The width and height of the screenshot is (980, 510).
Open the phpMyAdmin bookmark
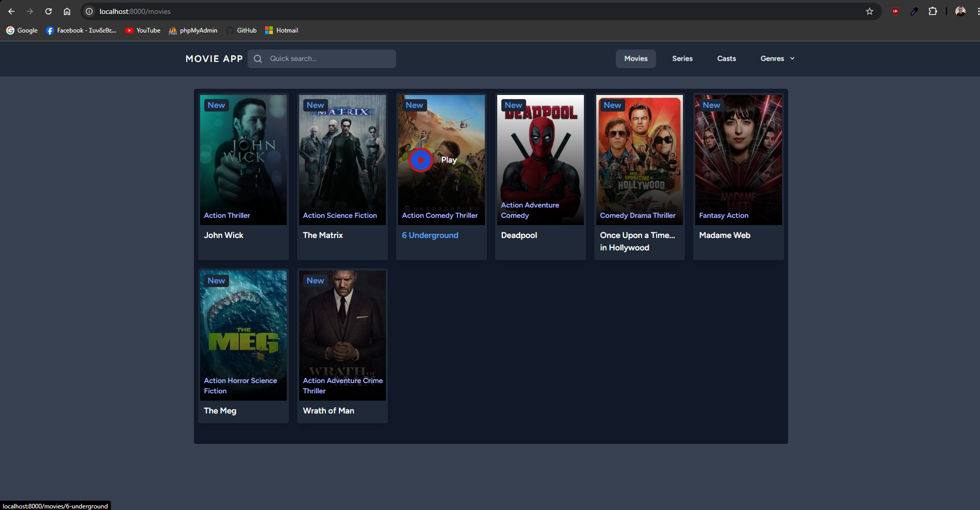point(193,30)
